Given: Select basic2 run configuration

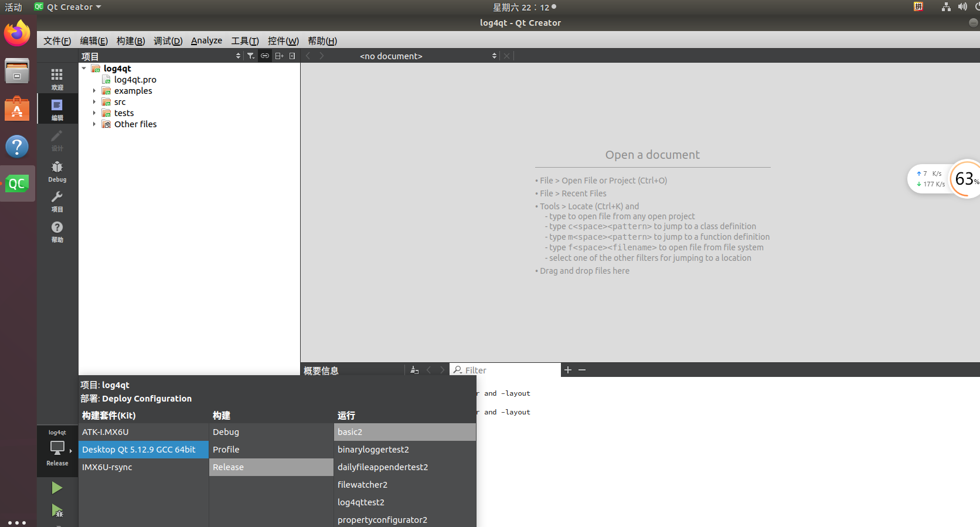Looking at the screenshot, I should (x=405, y=432).
